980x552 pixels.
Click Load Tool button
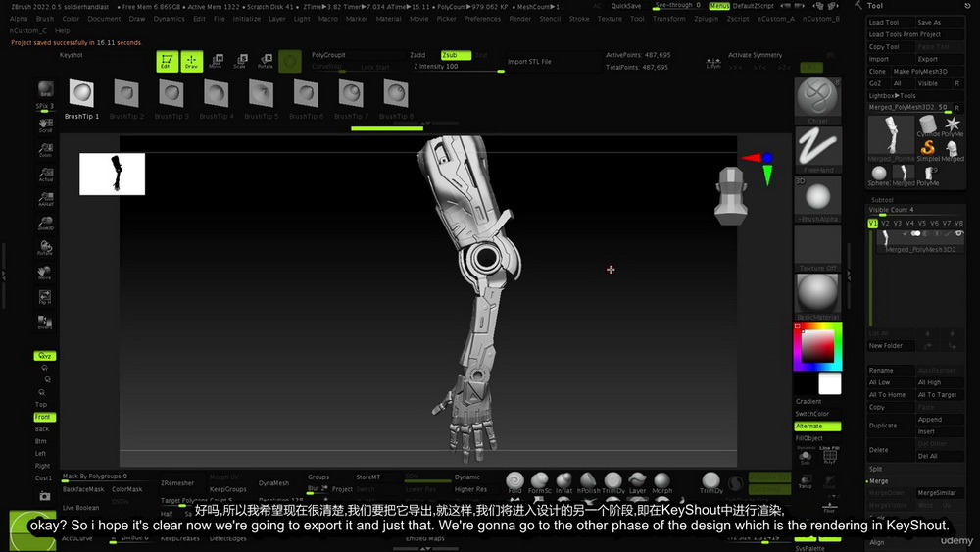click(890, 22)
